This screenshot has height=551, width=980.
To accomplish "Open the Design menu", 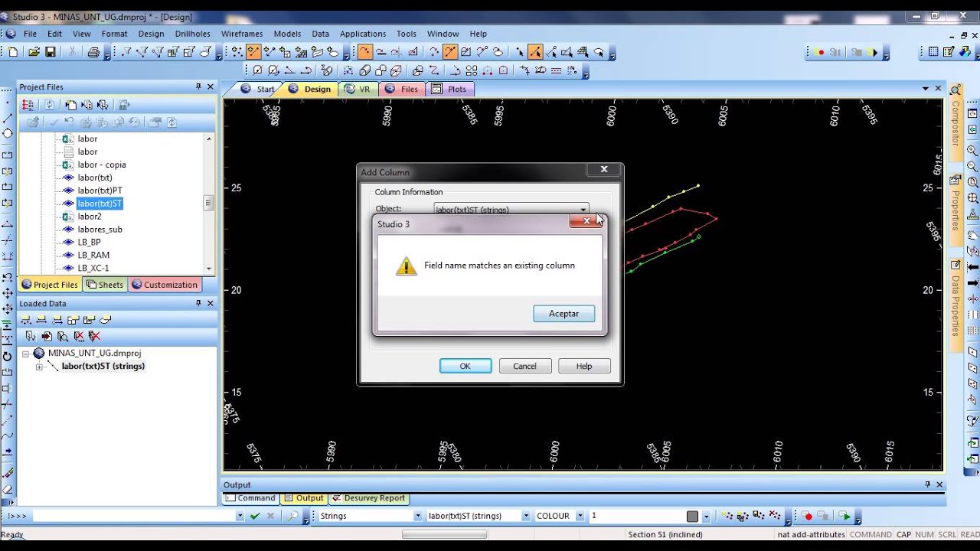I will (151, 34).
